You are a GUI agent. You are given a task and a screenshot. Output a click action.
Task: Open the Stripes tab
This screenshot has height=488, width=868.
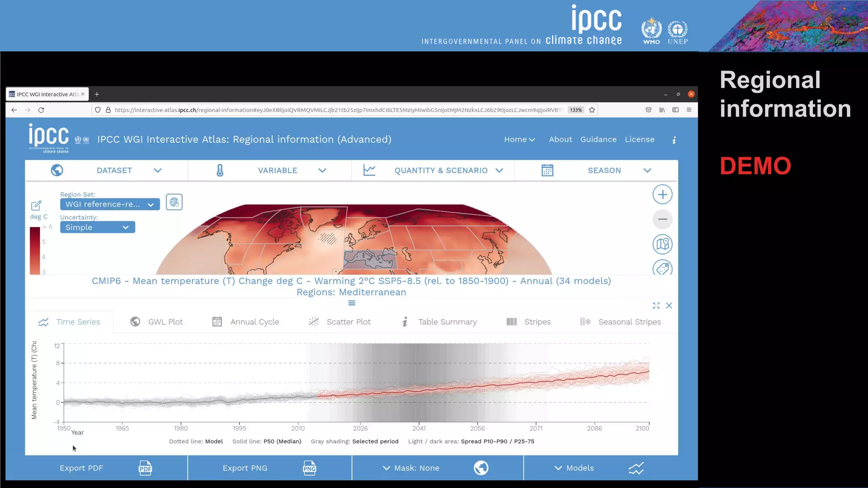coord(529,322)
